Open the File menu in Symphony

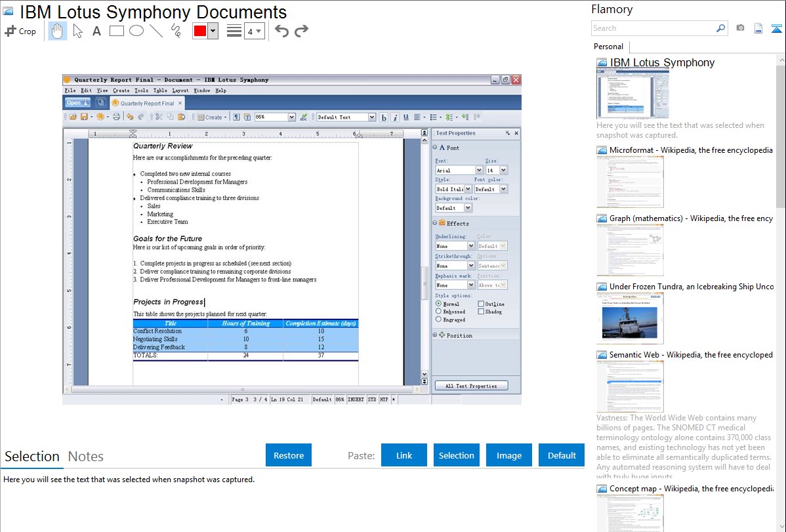pyautogui.click(x=70, y=91)
